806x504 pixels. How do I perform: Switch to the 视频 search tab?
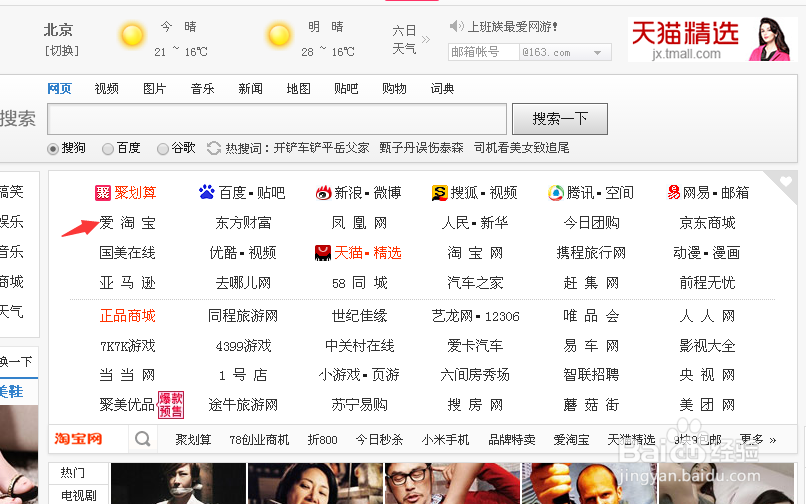click(x=106, y=88)
